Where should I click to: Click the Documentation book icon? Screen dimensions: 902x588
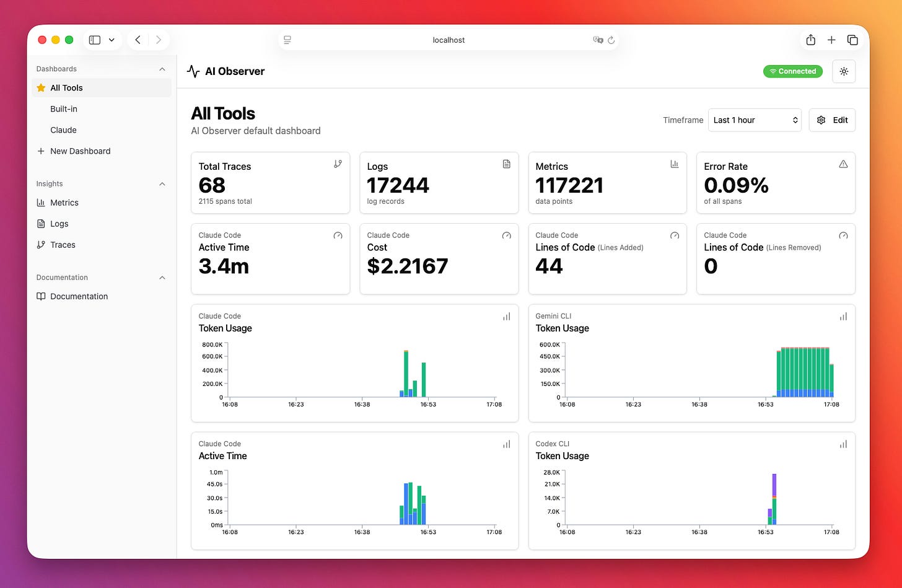(40, 296)
